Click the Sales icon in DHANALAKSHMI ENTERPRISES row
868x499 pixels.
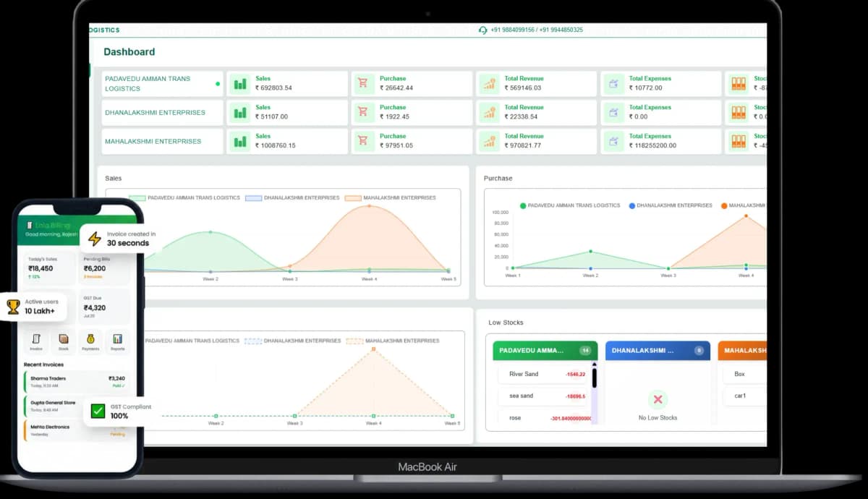click(239, 113)
